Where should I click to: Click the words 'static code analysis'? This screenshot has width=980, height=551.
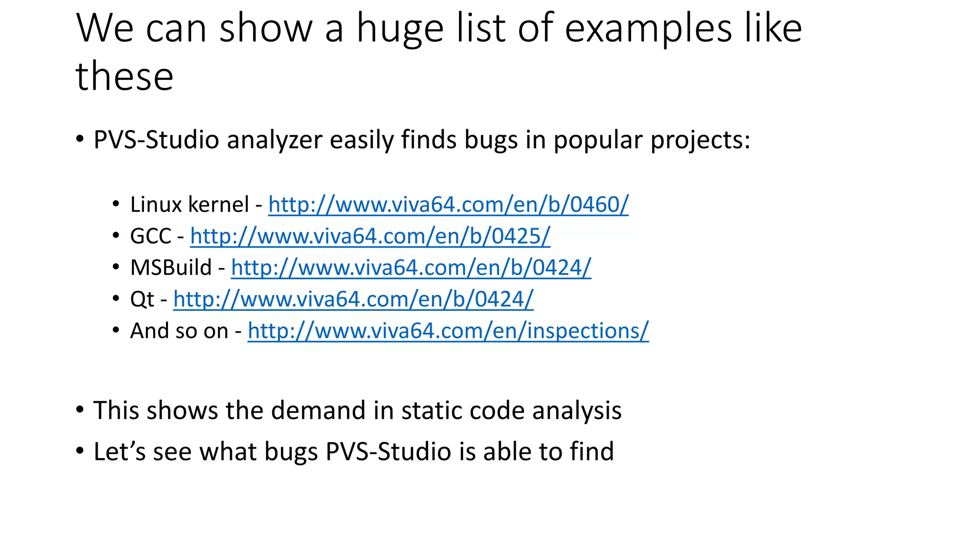(511, 411)
